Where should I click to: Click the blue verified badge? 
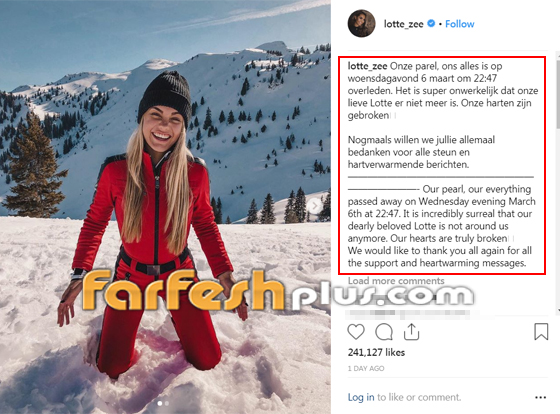coord(431,23)
